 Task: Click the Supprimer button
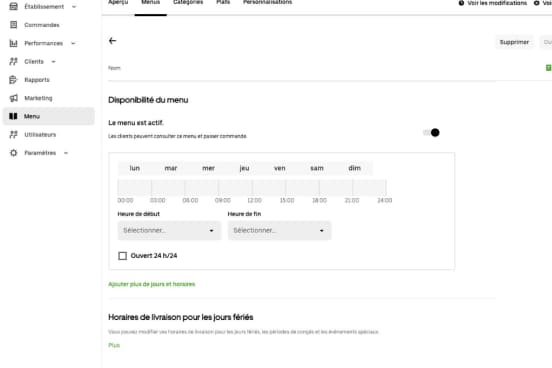click(x=514, y=42)
